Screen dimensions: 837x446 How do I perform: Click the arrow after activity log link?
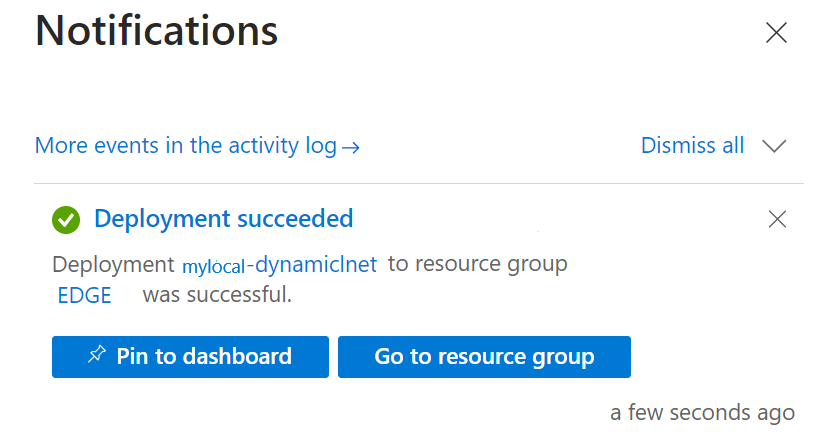(x=350, y=147)
